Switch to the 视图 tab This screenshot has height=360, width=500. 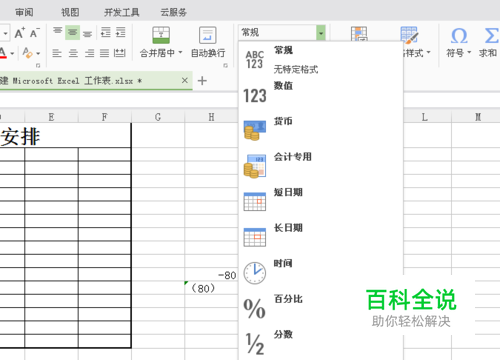coord(70,12)
